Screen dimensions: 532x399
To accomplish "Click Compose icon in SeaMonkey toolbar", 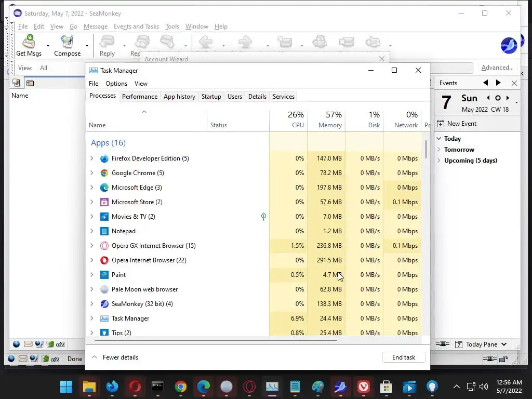I will point(67,42).
